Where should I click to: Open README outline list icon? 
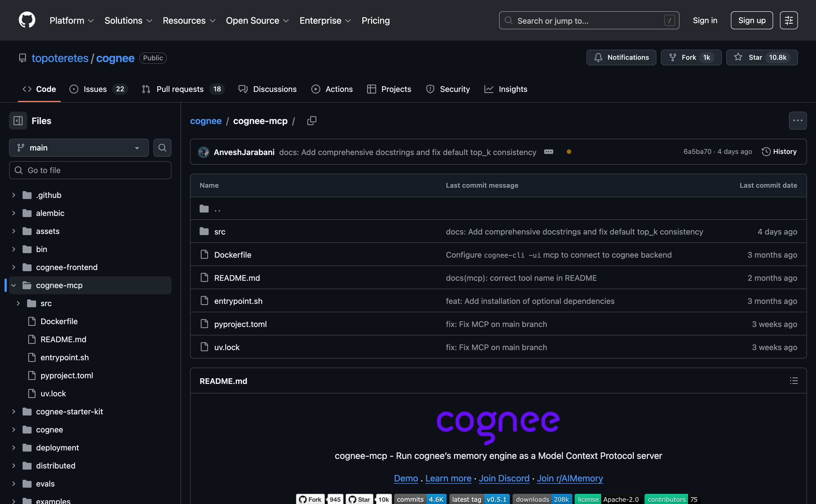794,381
